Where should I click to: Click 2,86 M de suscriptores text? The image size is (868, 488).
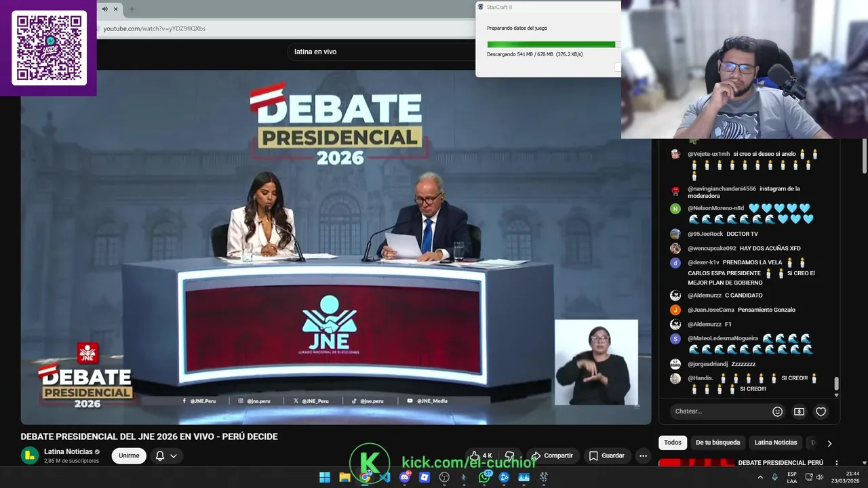tap(71, 461)
